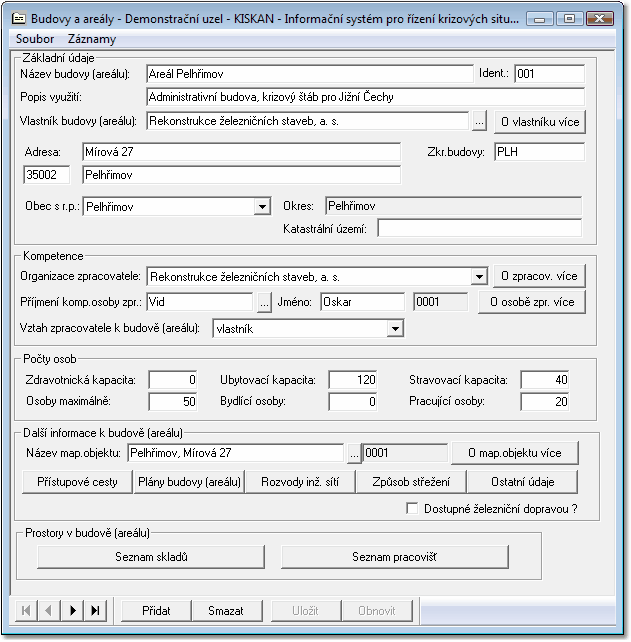Click the disabled Obnovit button
The height and width of the screenshot is (642, 631).
click(377, 611)
